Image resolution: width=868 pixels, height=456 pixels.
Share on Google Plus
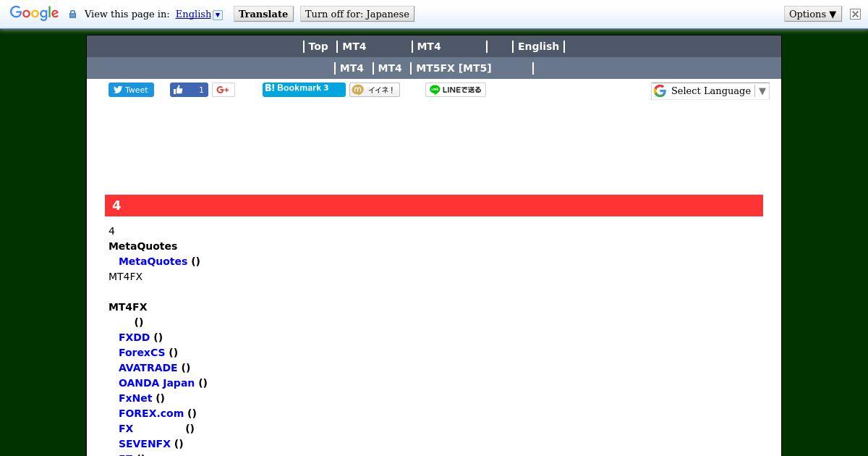(x=223, y=90)
